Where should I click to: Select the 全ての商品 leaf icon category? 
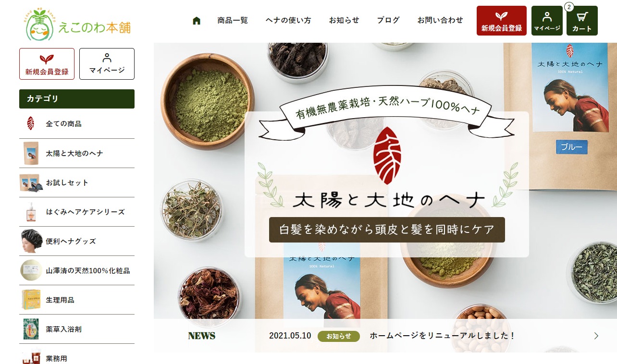[x=30, y=124]
